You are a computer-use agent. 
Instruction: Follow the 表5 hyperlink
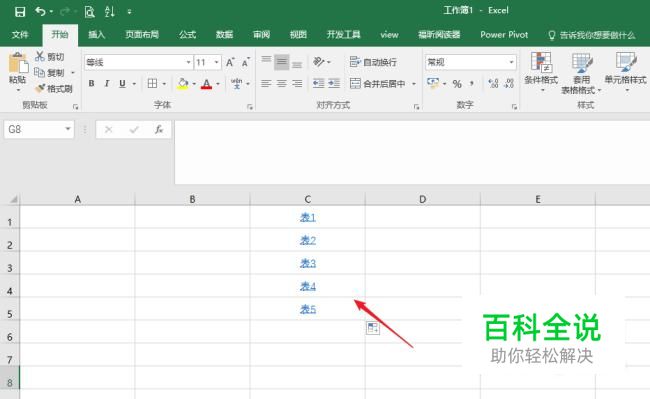[308, 309]
